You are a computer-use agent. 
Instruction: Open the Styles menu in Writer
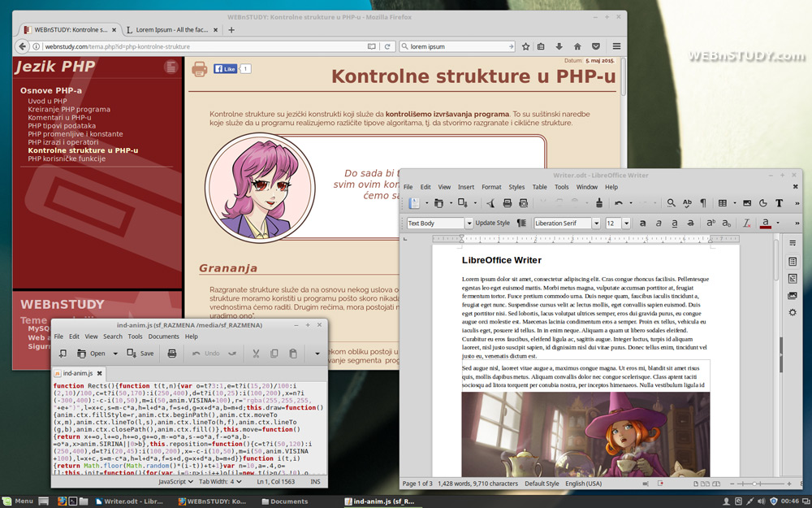click(x=516, y=187)
